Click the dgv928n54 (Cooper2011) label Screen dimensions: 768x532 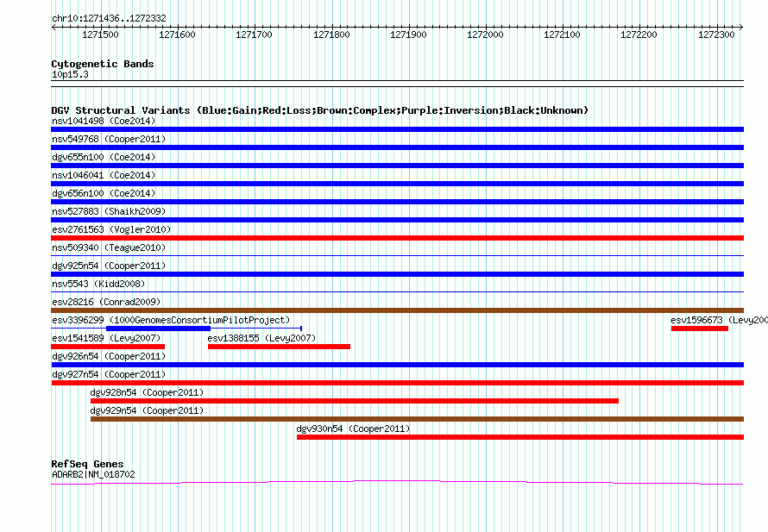click(147, 392)
